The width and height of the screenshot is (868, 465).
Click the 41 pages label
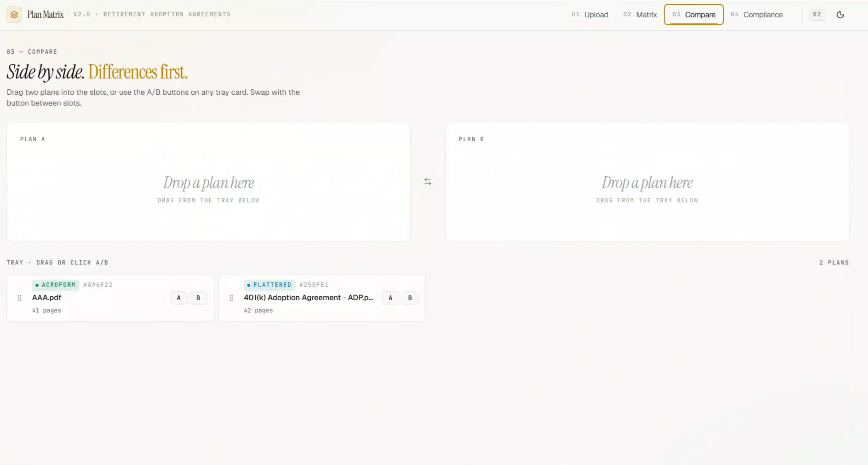[x=47, y=310]
